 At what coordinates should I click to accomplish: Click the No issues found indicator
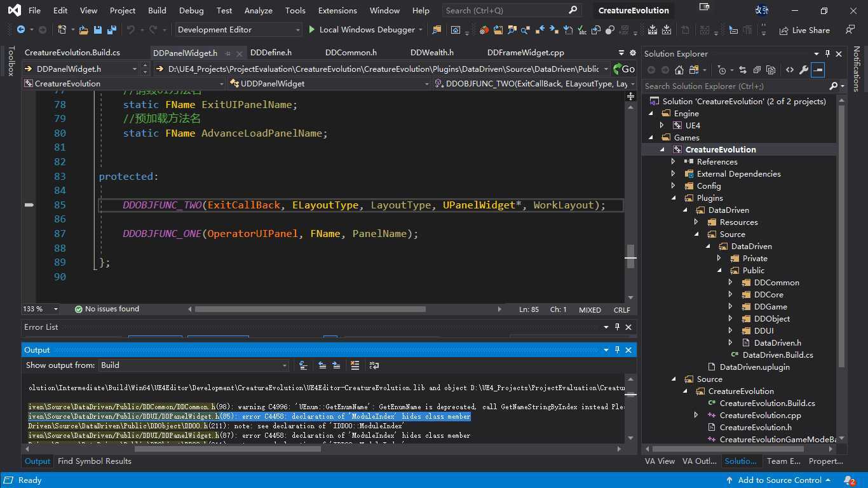click(107, 309)
